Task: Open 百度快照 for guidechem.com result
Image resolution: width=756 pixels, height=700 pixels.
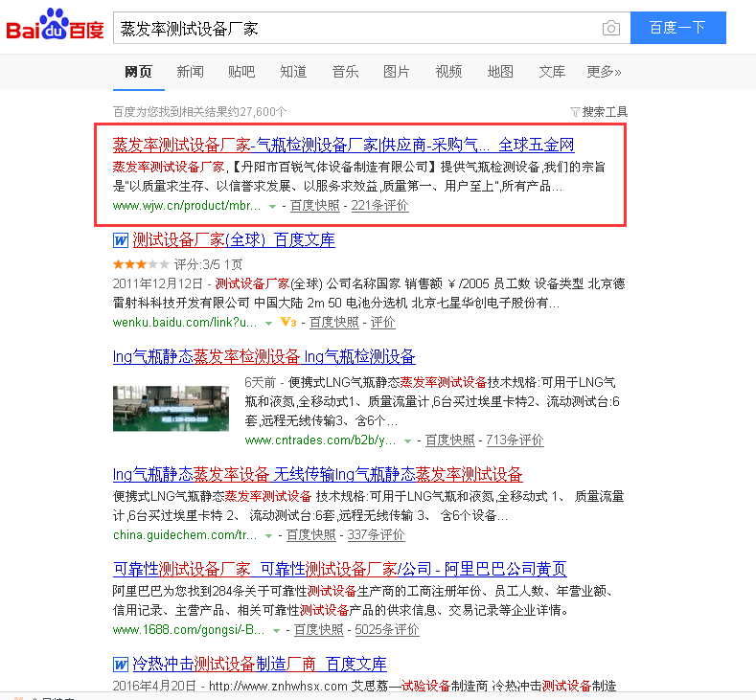Action: [x=311, y=534]
